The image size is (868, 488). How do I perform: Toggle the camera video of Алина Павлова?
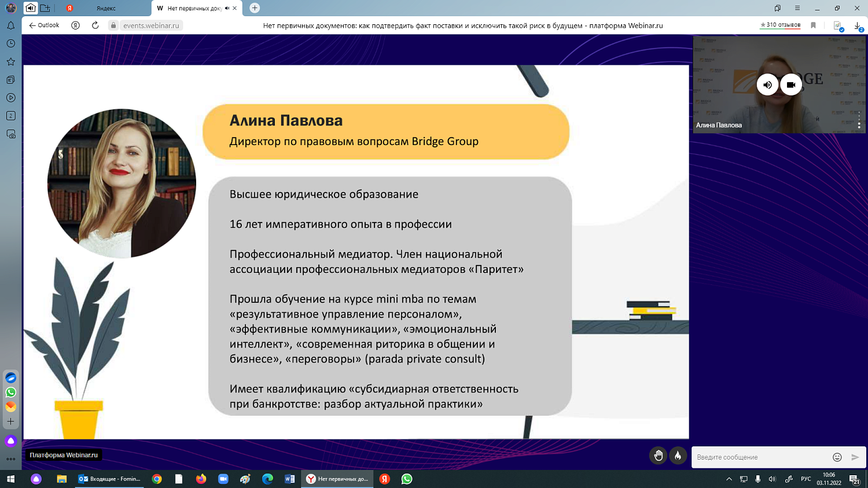coord(791,84)
